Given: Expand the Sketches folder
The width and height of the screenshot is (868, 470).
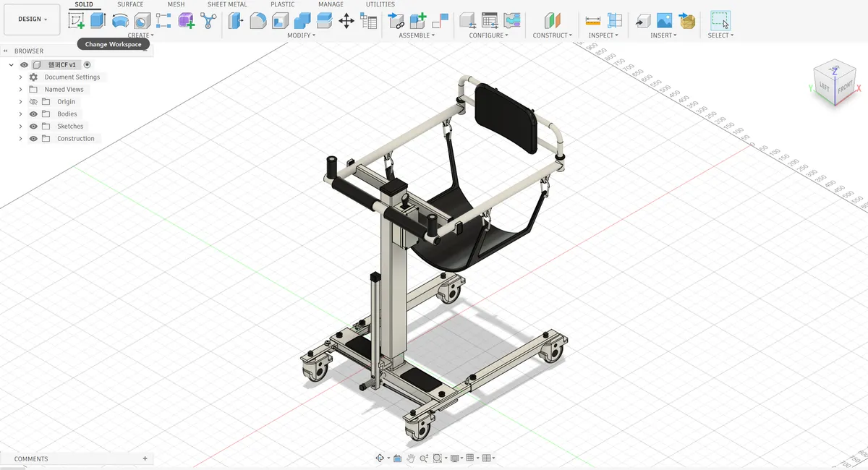Looking at the screenshot, I should coord(20,127).
